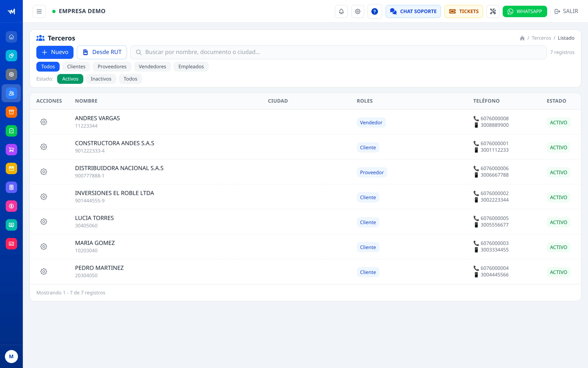Image resolution: width=588 pixels, height=368 pixels.
Task: Open actions gear for ANDRES VARGAS
Action: click(x=44, y=122)
